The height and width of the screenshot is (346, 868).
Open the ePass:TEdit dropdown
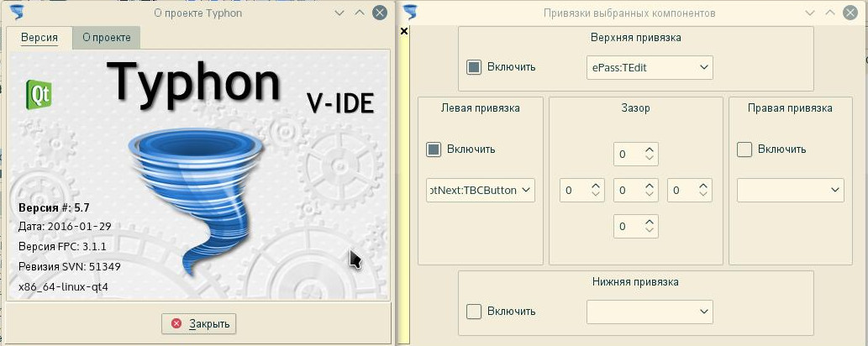pyautogui.click(x=649, y=67)
